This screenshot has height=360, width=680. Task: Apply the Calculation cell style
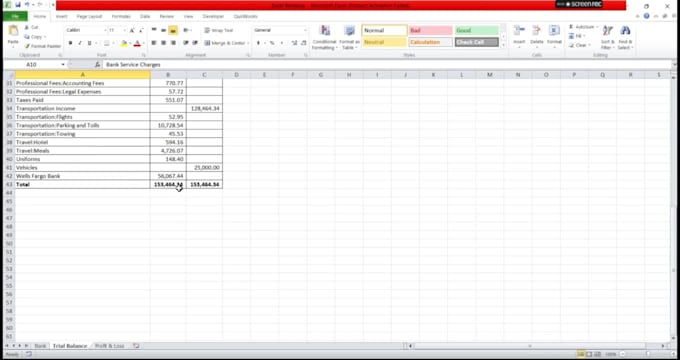click(x=430, y=42)
